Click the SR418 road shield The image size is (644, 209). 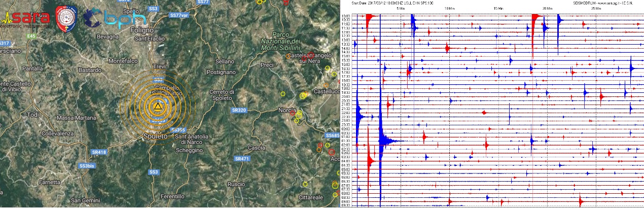pos(99,152)
